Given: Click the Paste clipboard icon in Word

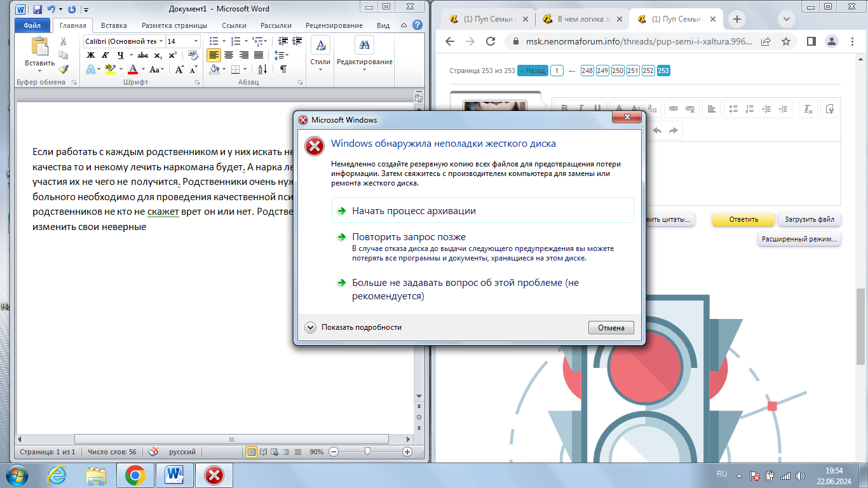Looking at the screenshot, I should (x=40, y=47).
